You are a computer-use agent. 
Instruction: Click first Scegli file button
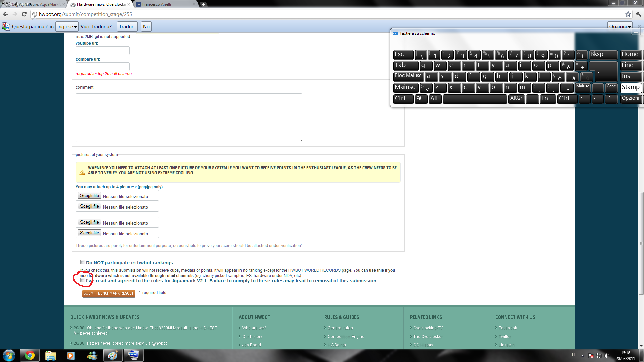(x=89, y=196)
